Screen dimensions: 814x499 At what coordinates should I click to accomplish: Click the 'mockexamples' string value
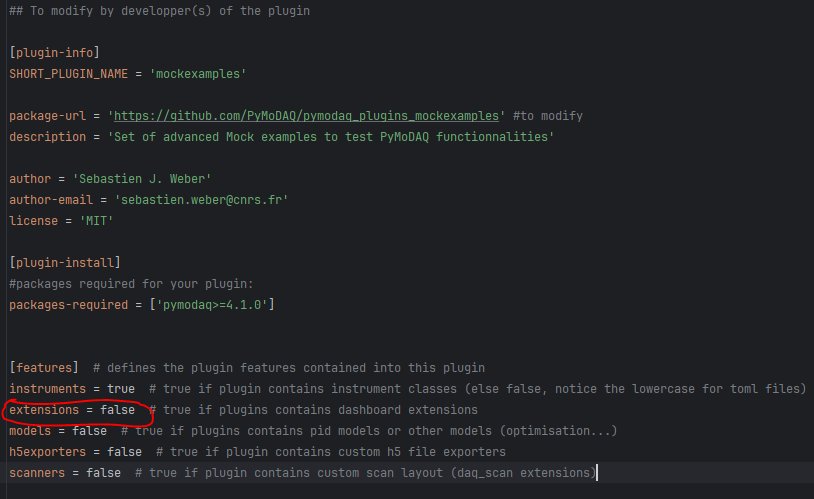coord(198,74)
